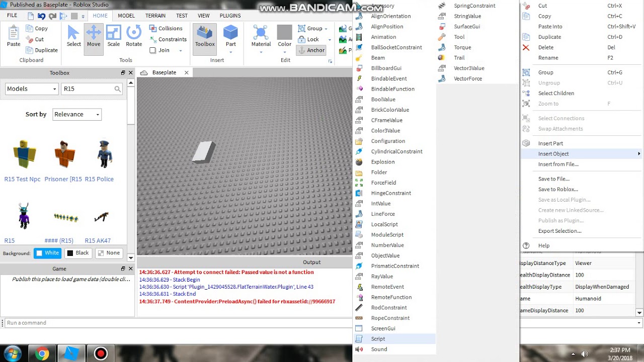Open the PLUGINS tab
This screenshot has width=644, height=362.
(230, 16)
